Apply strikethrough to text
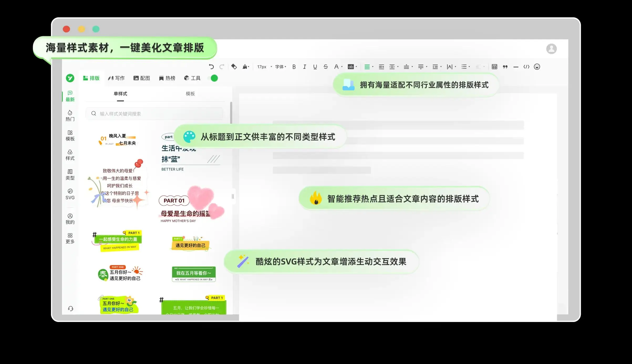The image size is (632, 364). pos(325,67)
